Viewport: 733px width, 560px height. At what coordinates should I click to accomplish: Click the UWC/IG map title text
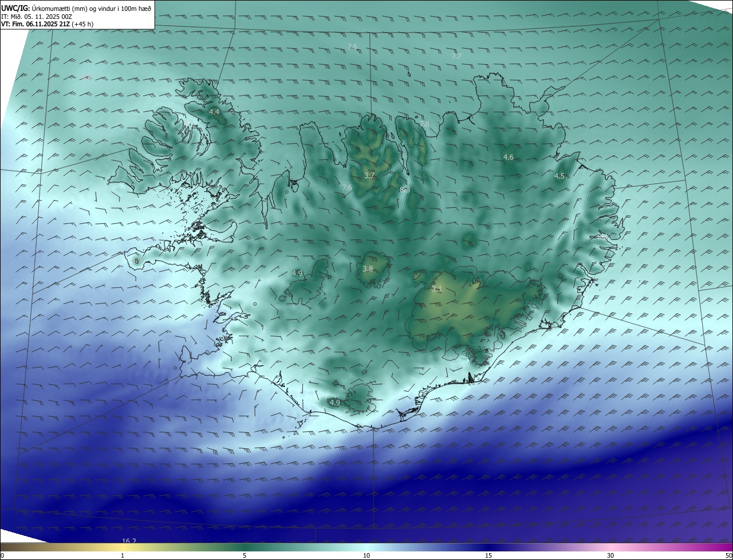coord(76,8)
